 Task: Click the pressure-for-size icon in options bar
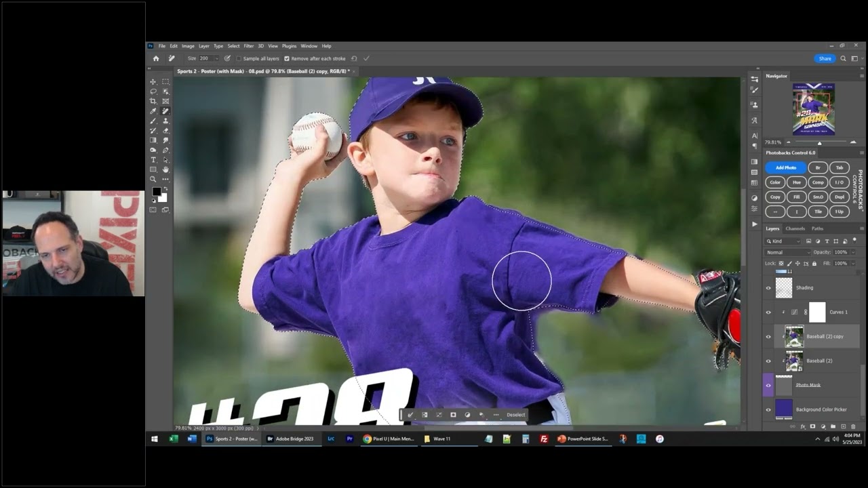pyautogui.click(x=227, y=58)
